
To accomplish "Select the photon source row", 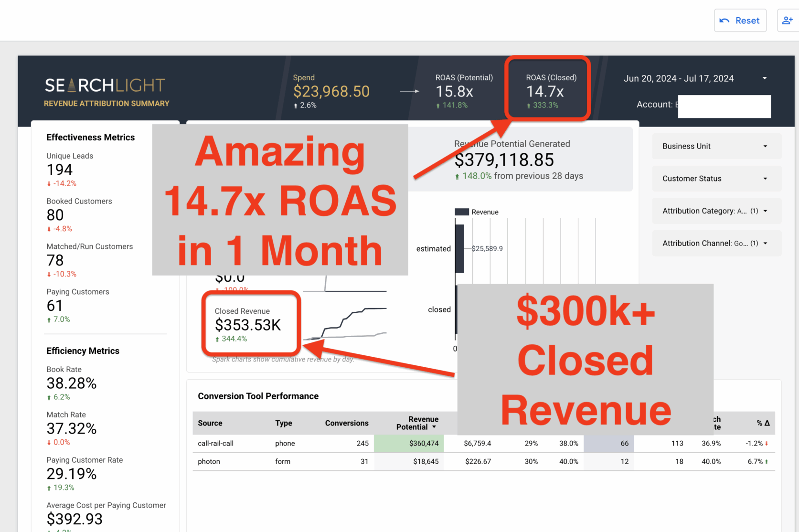I will pos(209,462).
